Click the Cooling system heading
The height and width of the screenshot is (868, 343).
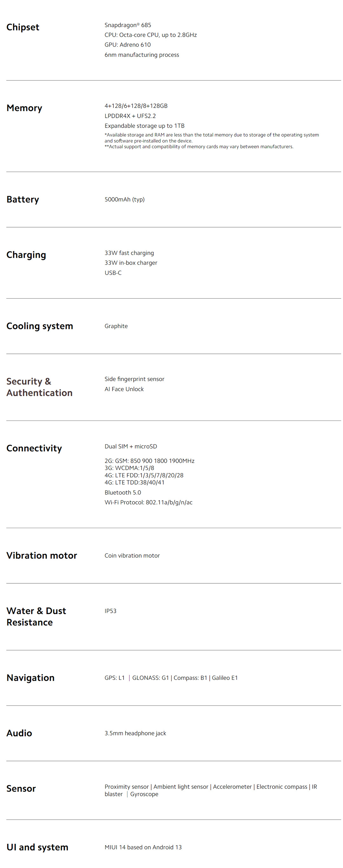(39, 326)
